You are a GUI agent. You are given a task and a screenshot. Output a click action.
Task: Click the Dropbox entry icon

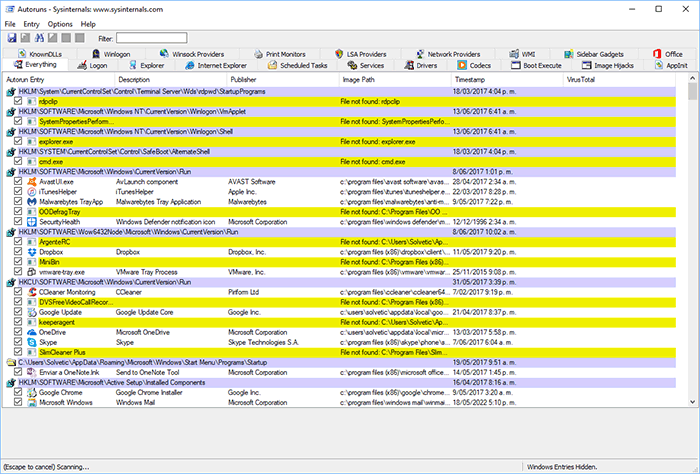[x=31, y=251]
